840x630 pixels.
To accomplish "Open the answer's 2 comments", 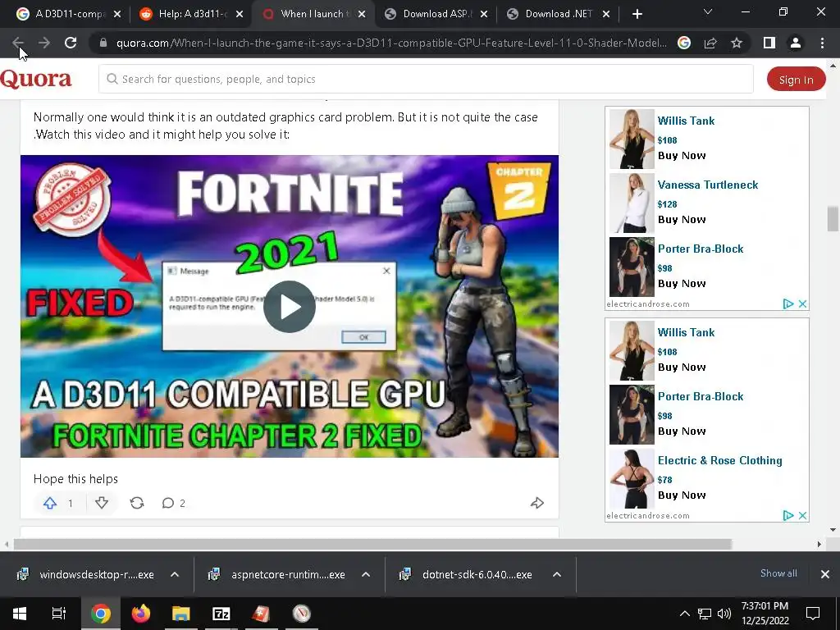I will 174,503.
